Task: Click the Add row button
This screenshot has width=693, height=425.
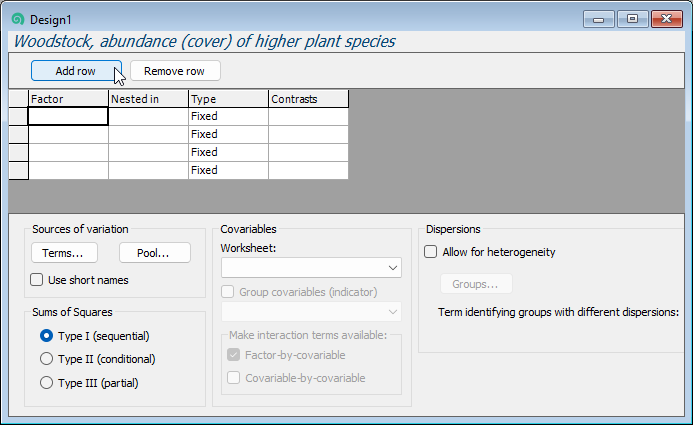Action: (x=76, y=71)
